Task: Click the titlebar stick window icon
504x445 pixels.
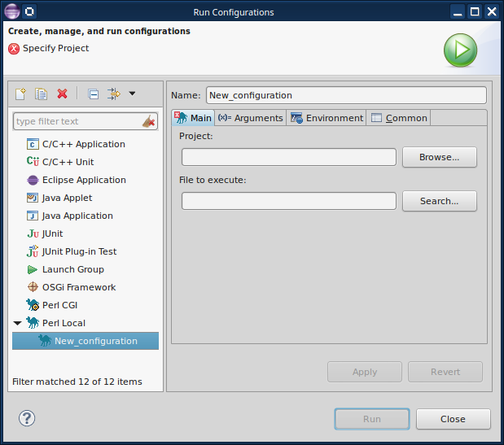Action: pyautogui.click(x=29, y=12)
